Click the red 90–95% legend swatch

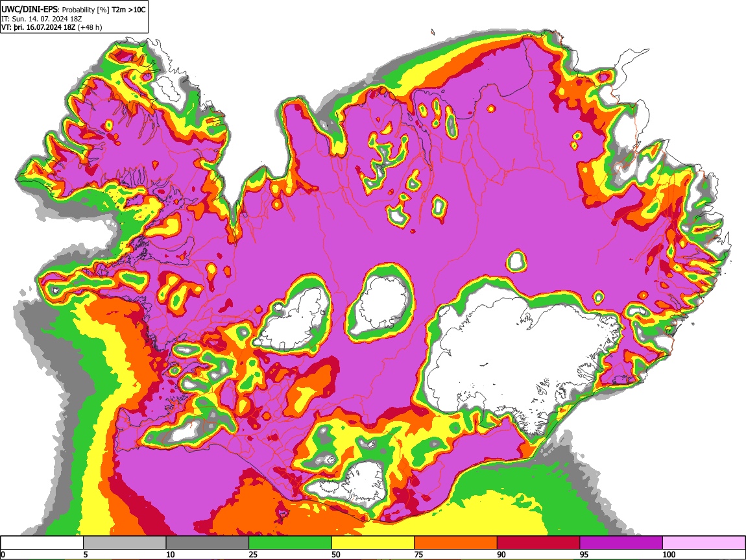(x=538, y=543)
